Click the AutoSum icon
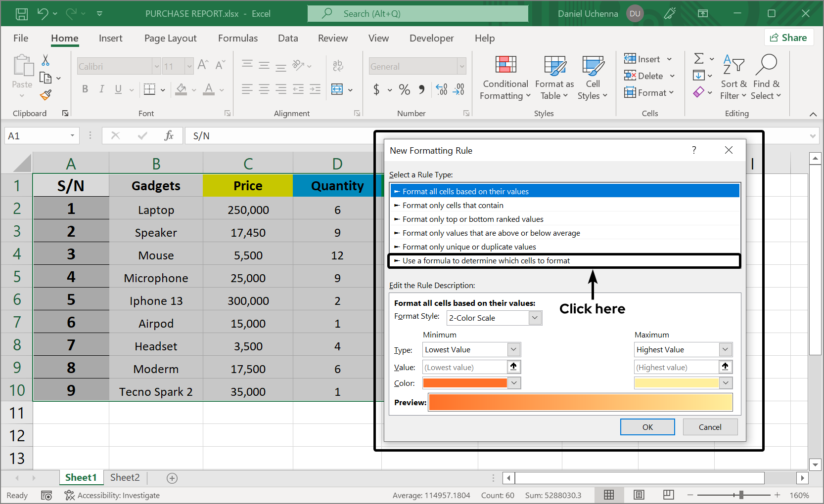This screenshot has width=824, height=504. 699,59
